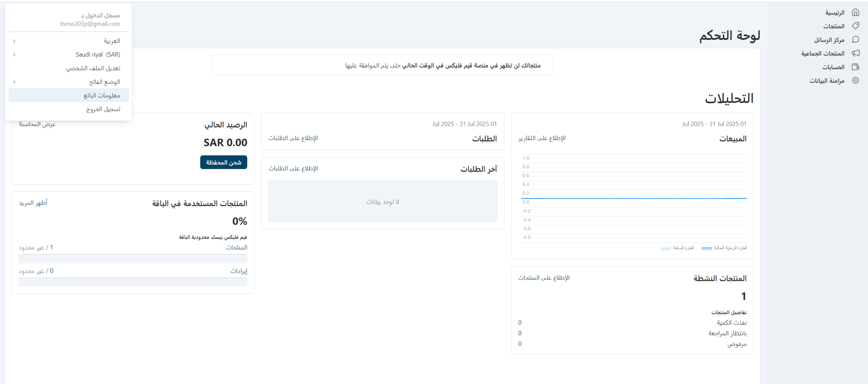Screen dimensions: 868x384
Task: Choose تسجيل الخروج to log out
Action: (x=103, y=109)
